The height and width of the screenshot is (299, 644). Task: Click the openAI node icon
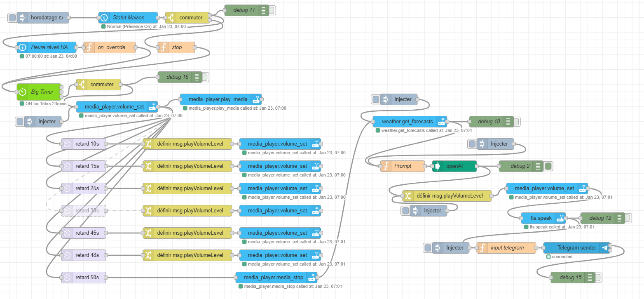[x=438, y=166]
